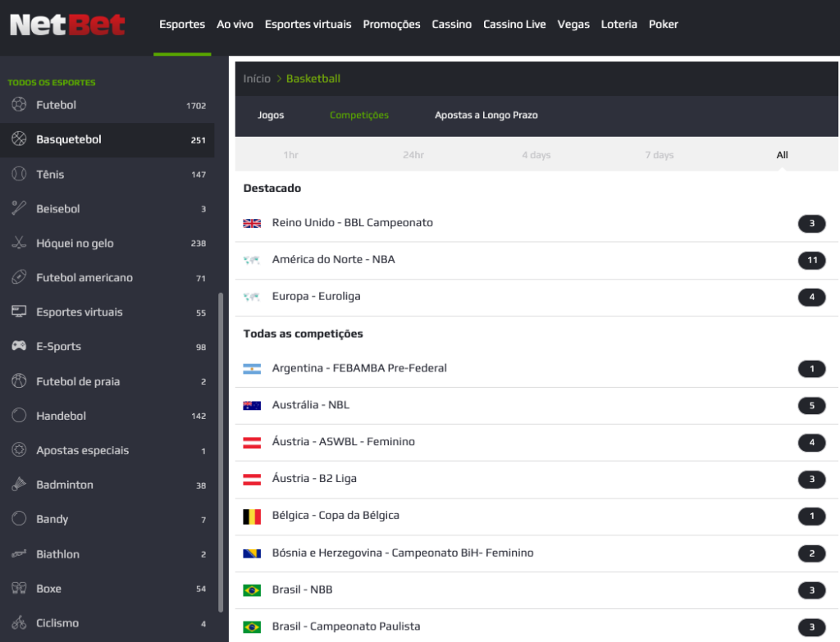
Task: Click the Brazil flag beside NBB
Action: pos(252,590)
